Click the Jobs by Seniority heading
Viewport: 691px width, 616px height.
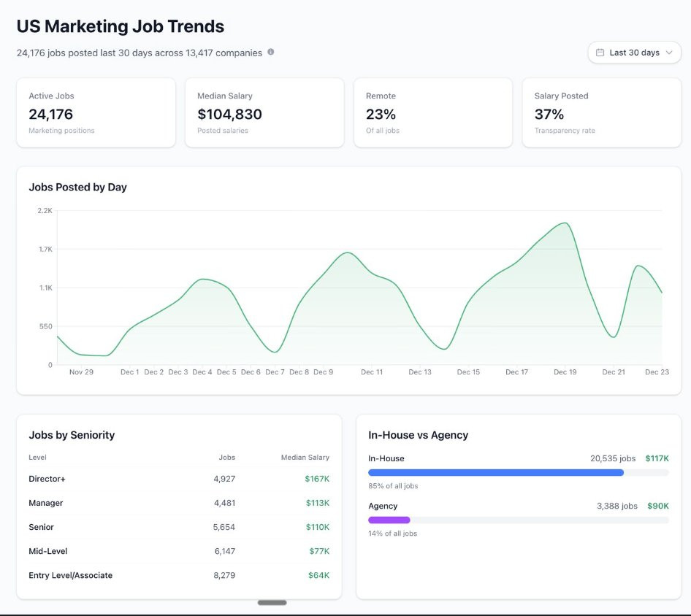click(x=72, y=435)
